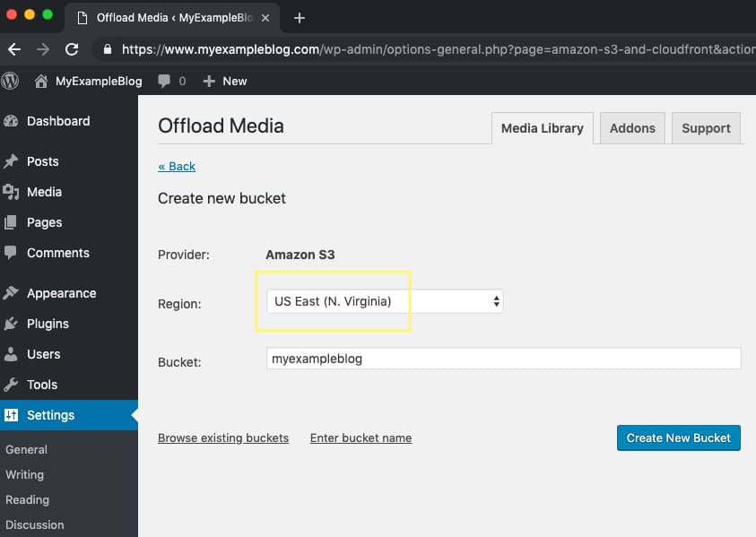Viewport: 756px width, 537px height.
Task: Open the comments bubble icon in admin bar
Action: (164, 81)
